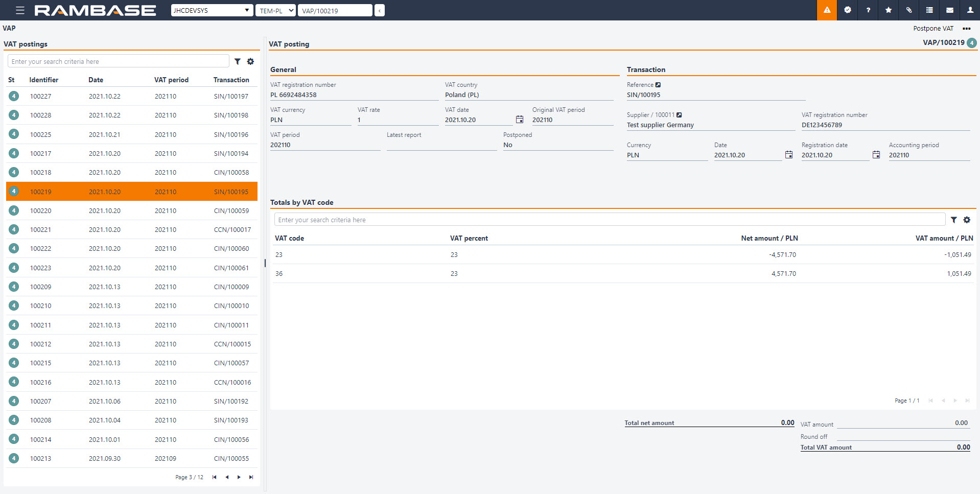Filter the VAT postings list
The height and width of the screenshot is (494, 980).
238,61
